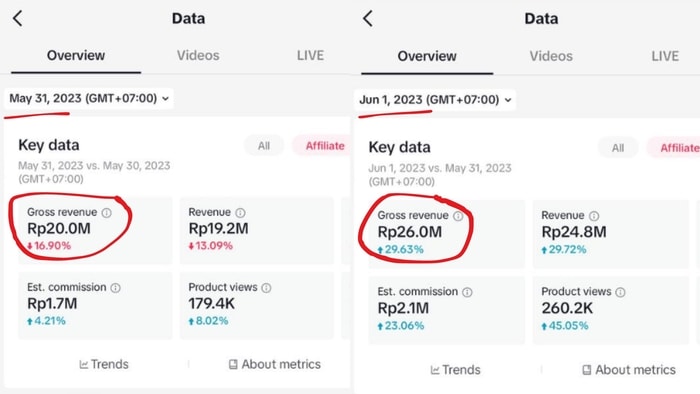Select the All filter on right panel
This screenshot has height=394, width=700.
[x=618, y=148]
